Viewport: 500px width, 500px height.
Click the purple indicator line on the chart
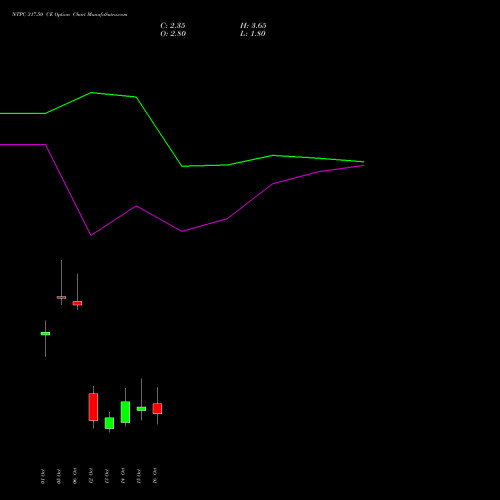pyautogui.click(x=182, y=190)
